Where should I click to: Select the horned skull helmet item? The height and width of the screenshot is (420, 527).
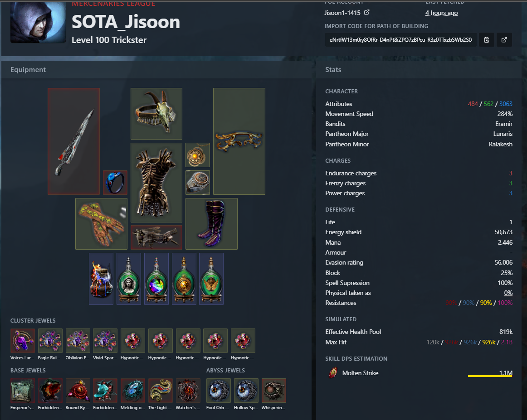point(156,114)
